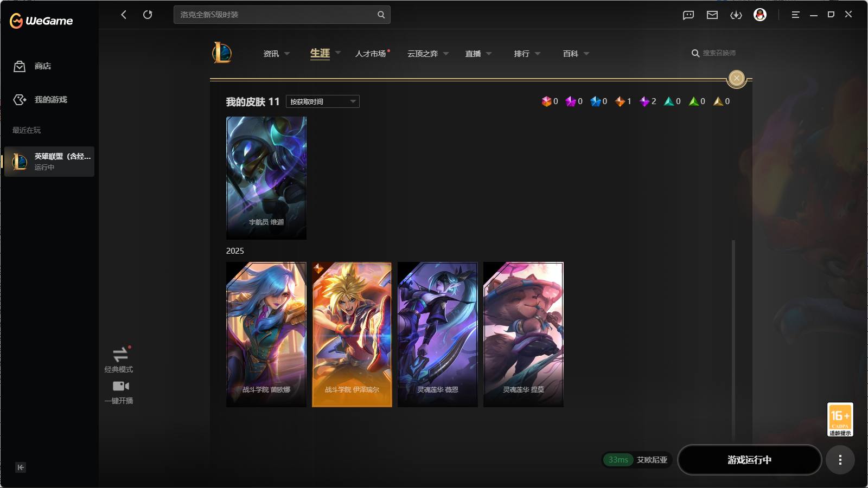The width and height of the screenshot is (868, 488).
Task: Open the 云顶之弈 menu
Action: pyautogui.click(x=423, y=54)
